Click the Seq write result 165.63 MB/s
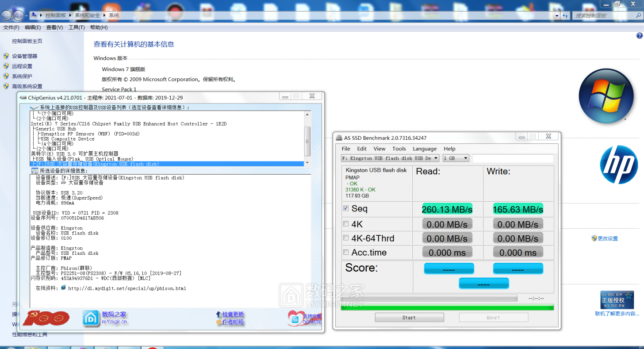644x349 pixels. coord(518,209)
